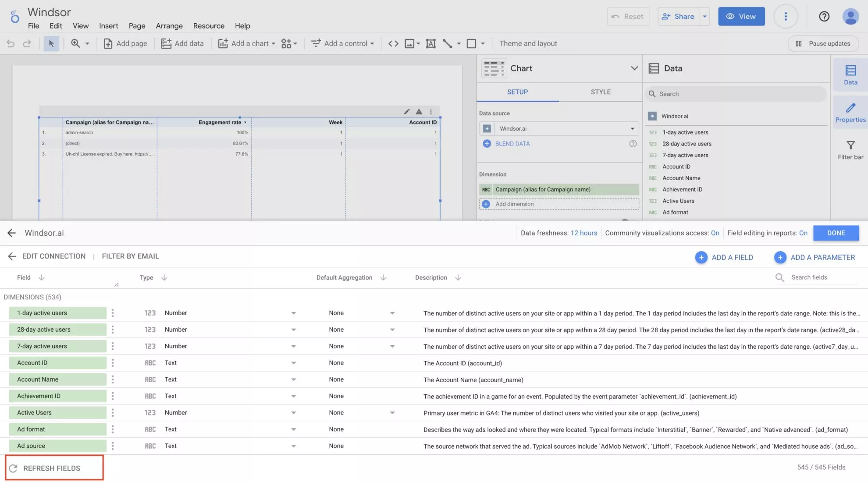This screenshot has height=482, width=868.
Task: Click the chart edit pencil icon
Action: click(x=407, y=112)
